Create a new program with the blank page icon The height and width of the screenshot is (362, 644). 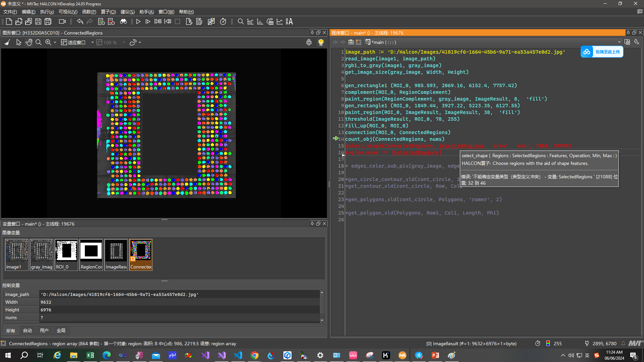tap(9, 22)
